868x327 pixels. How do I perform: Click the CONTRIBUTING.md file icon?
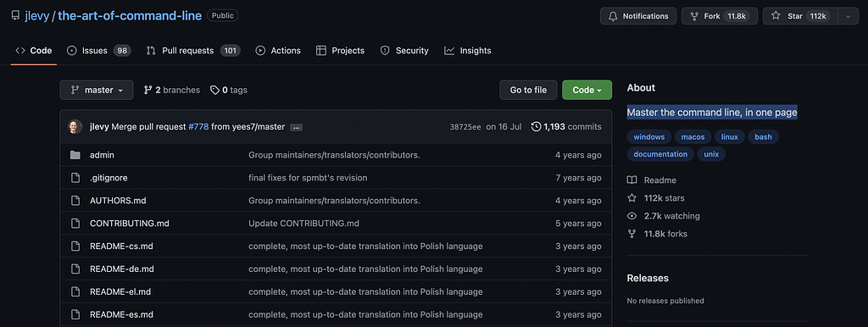(x=75, y=224)
